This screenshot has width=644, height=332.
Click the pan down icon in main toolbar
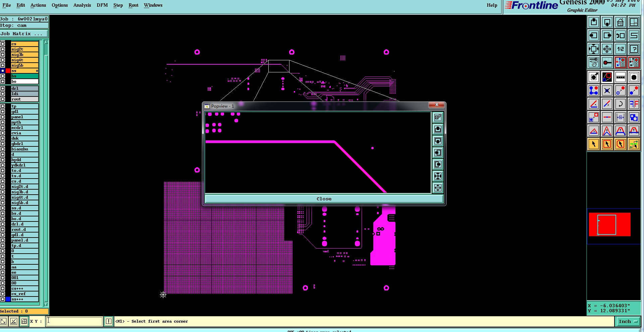coord(607,22)
